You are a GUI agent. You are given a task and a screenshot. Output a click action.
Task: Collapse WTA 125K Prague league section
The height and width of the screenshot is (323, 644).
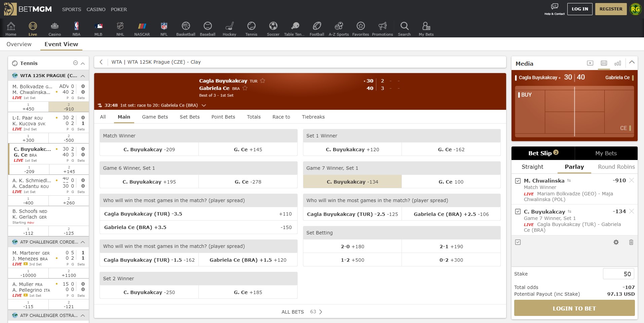(x=83, y=76)
